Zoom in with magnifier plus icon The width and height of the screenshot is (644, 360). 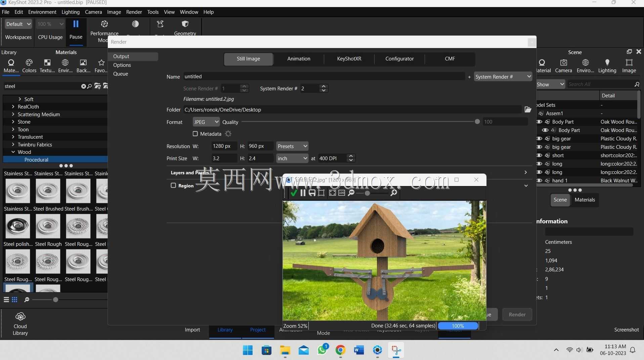[394, 193]
